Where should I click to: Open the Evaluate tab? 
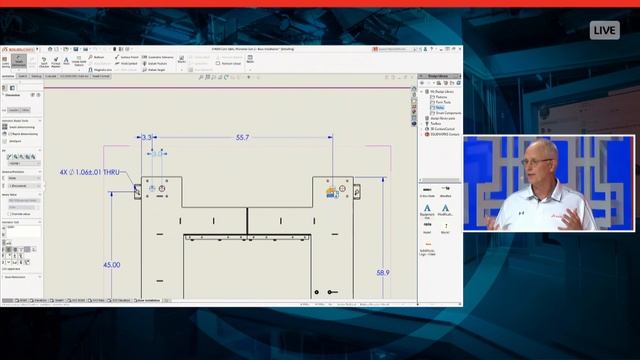[x=51, y=76]
